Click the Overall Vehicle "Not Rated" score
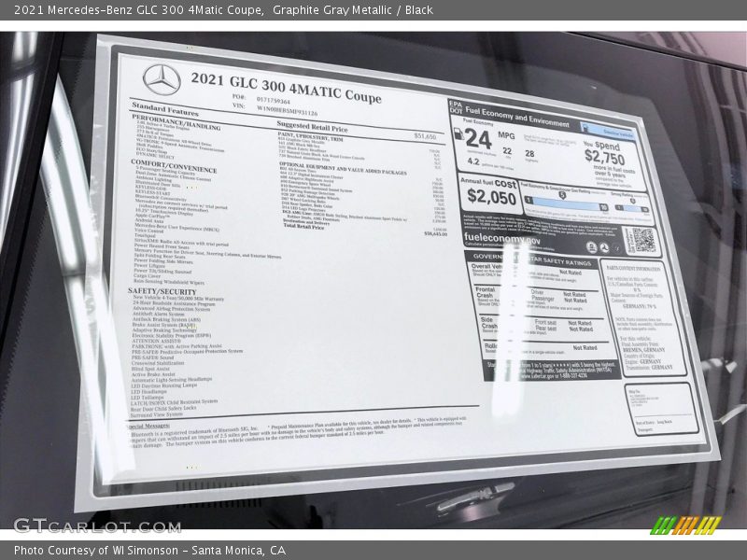 (x=571, y=273)
